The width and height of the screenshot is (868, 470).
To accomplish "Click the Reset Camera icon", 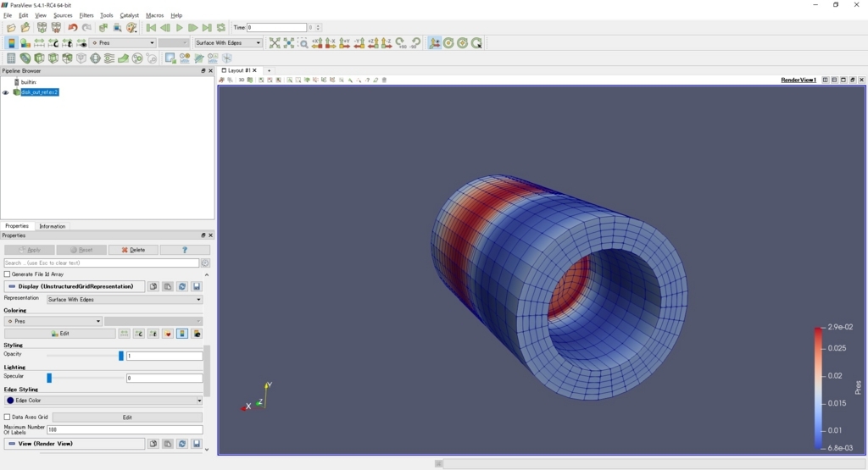I will coord(275,43).
